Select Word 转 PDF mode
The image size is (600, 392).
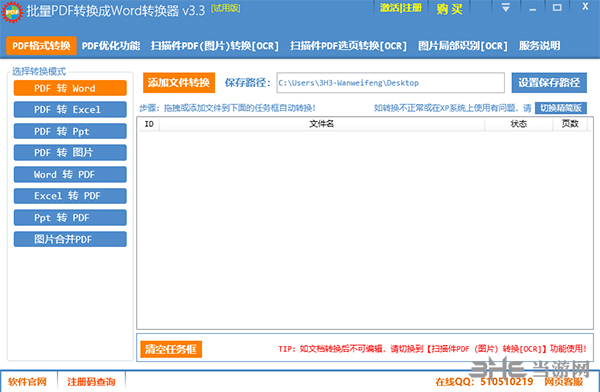click(70, 175)
